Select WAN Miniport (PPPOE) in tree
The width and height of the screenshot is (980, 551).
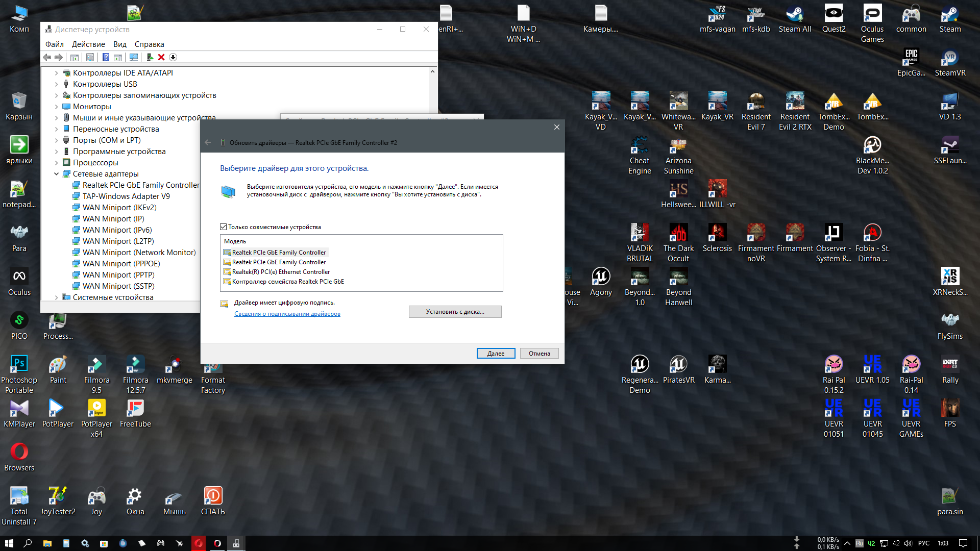[x=121, y=264]
